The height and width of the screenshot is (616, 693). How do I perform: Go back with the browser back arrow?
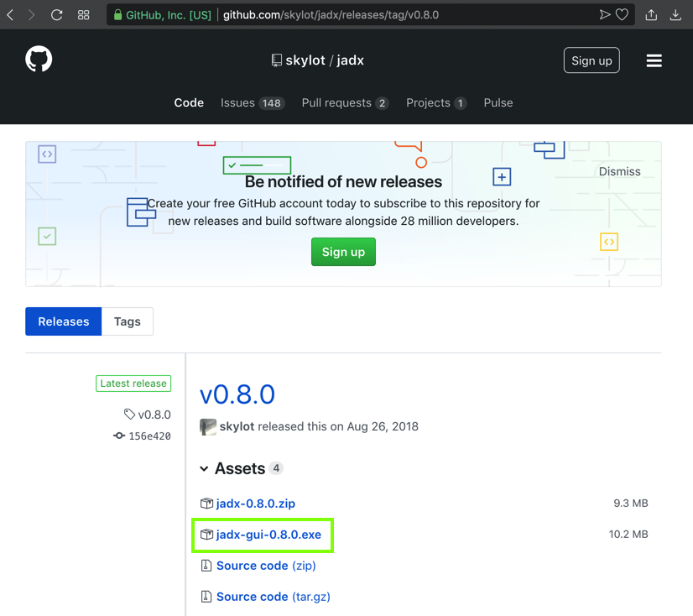[11, 14]
